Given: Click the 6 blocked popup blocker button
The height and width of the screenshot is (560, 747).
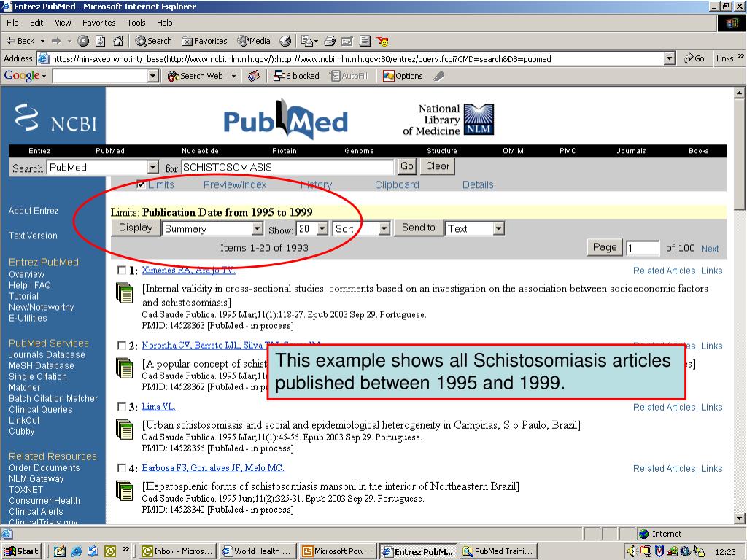Looking at the screenshot, I should click(x=296, y=76).
